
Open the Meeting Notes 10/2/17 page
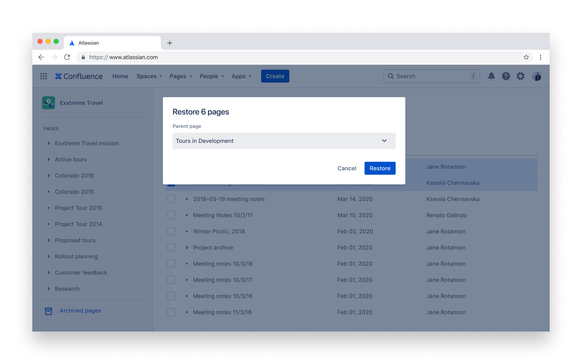coord(223,215)
